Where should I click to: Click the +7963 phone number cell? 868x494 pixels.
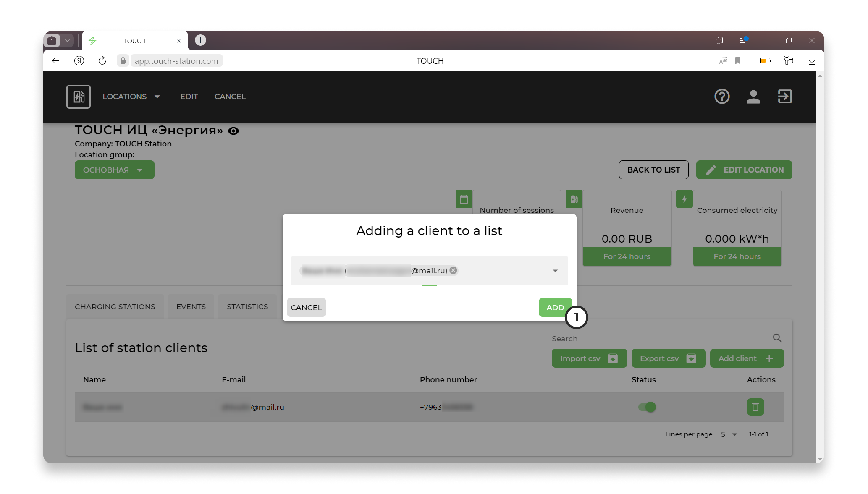[x=446, y=407]
